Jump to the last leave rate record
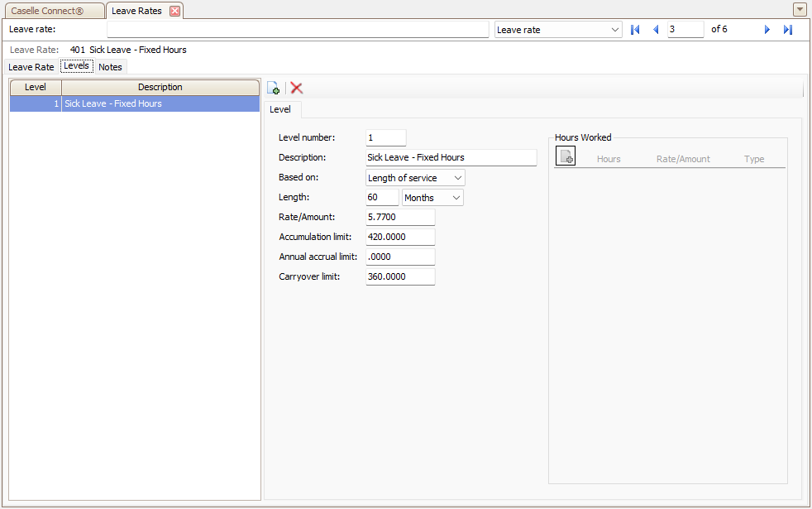 788,30
